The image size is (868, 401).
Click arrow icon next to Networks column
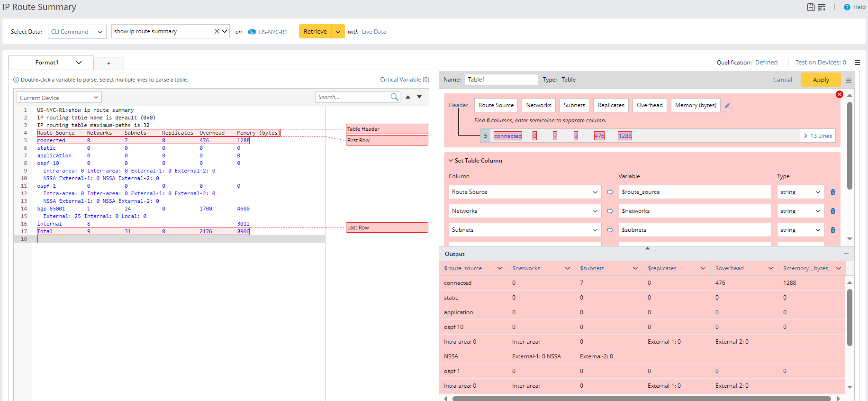(610, 211)
